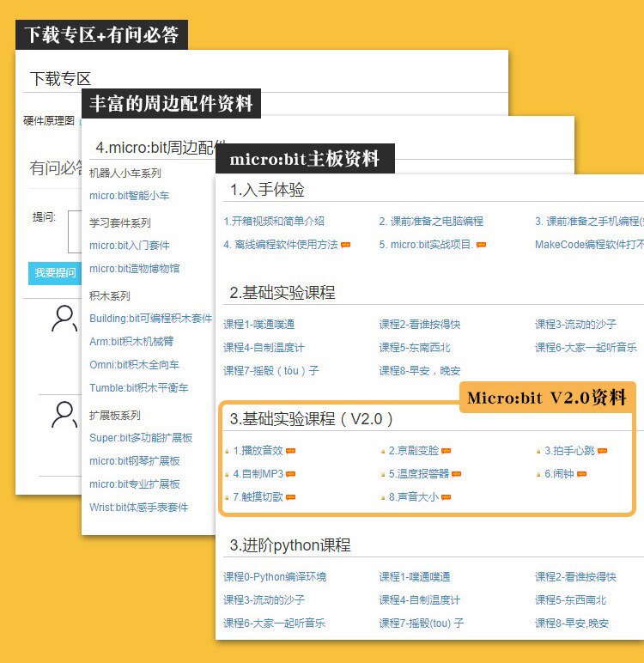The image size is (644, 663).
Task: Click new badge beside 离线编程软件使用方法
Action: pos(345,245)
